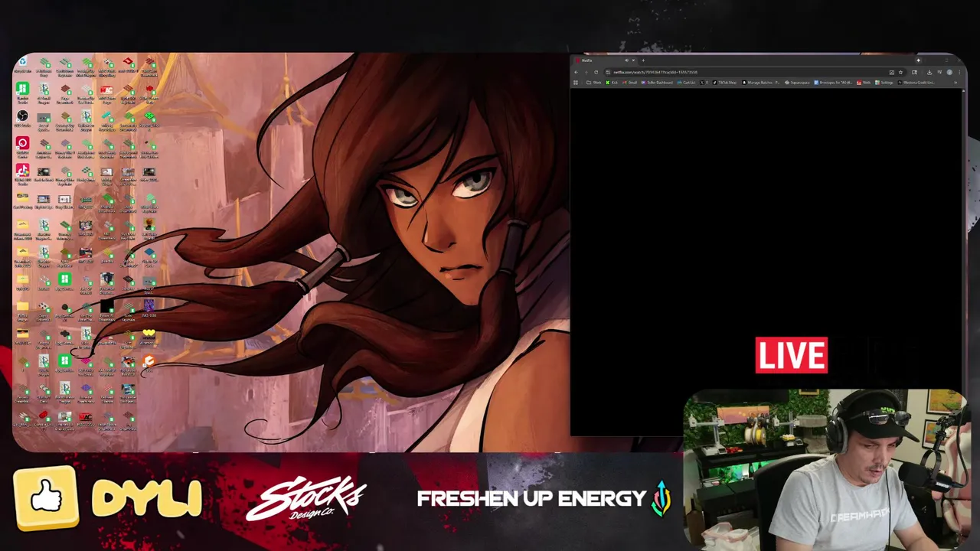Go forward in the Chrome window
980x551 pixels.
click(x=586, y=72)
